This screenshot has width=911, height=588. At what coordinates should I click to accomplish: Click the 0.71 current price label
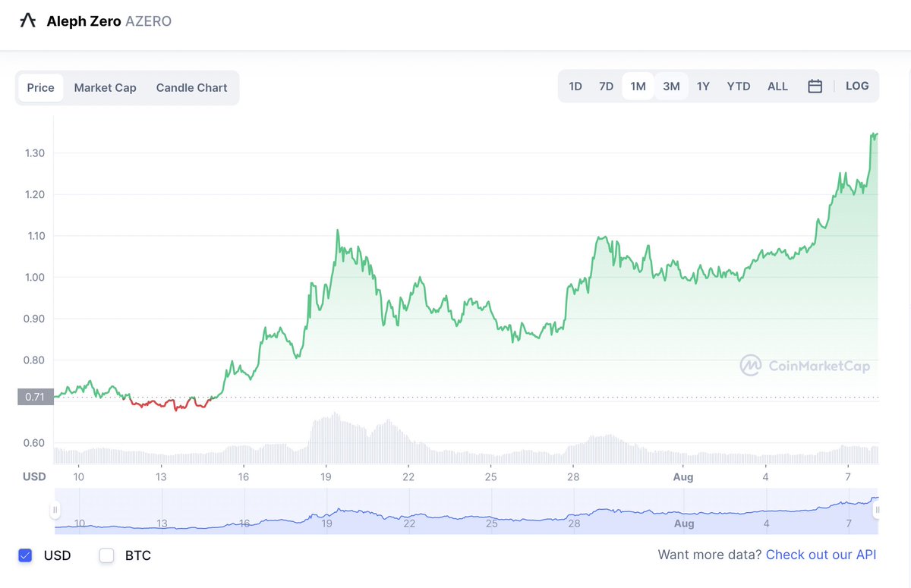34,396
